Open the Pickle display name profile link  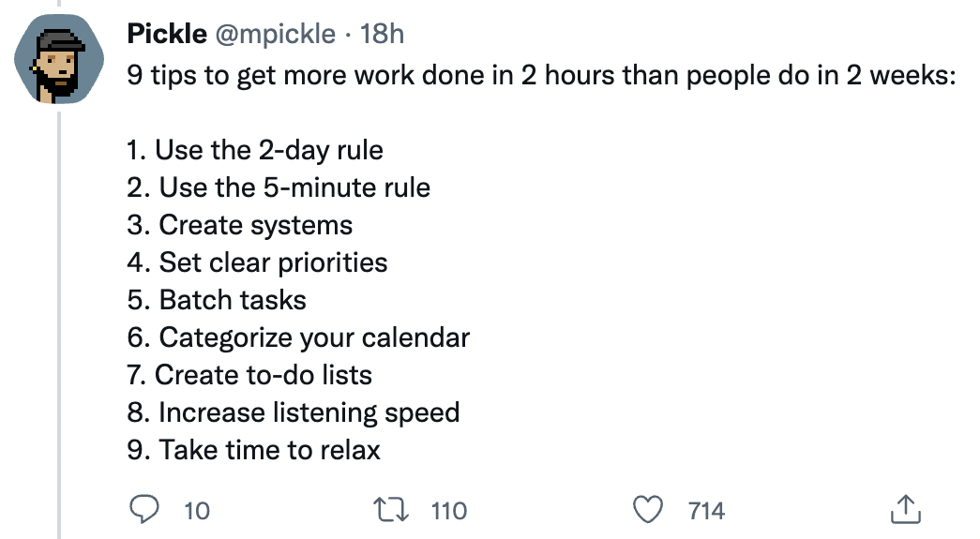(167, 34)
